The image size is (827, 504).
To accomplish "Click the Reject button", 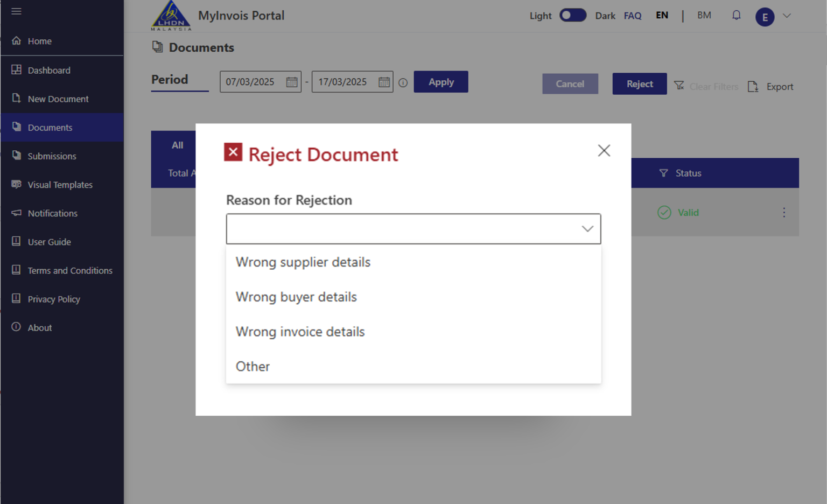I will (x=640, y=84).
